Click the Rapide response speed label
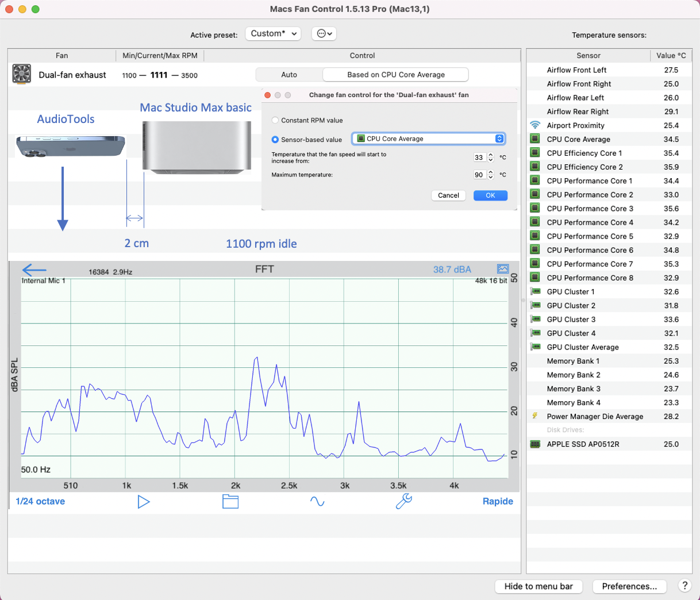This screenshot has width=700, height=600. 498,501
